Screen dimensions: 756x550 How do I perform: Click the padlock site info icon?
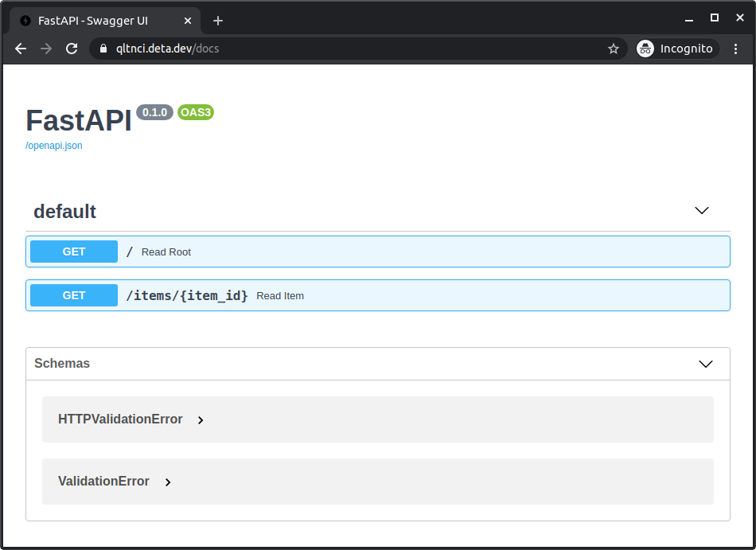pyautogui.click(x=103, y=49)
